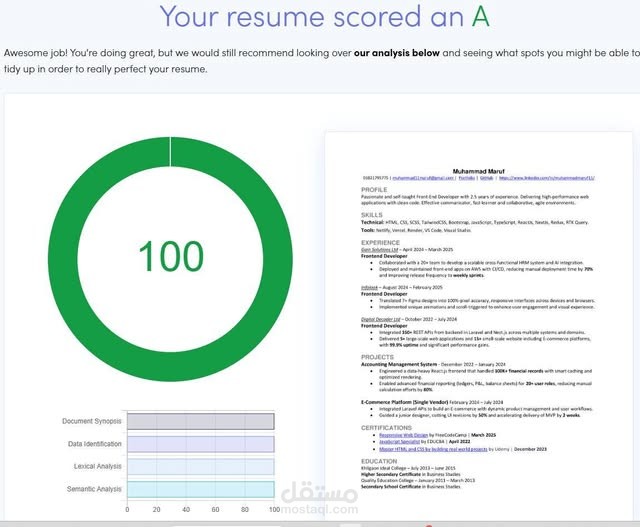Click the axis value 0 below the chart
This screenshot has height=527, width=640.
click(127, 509)
